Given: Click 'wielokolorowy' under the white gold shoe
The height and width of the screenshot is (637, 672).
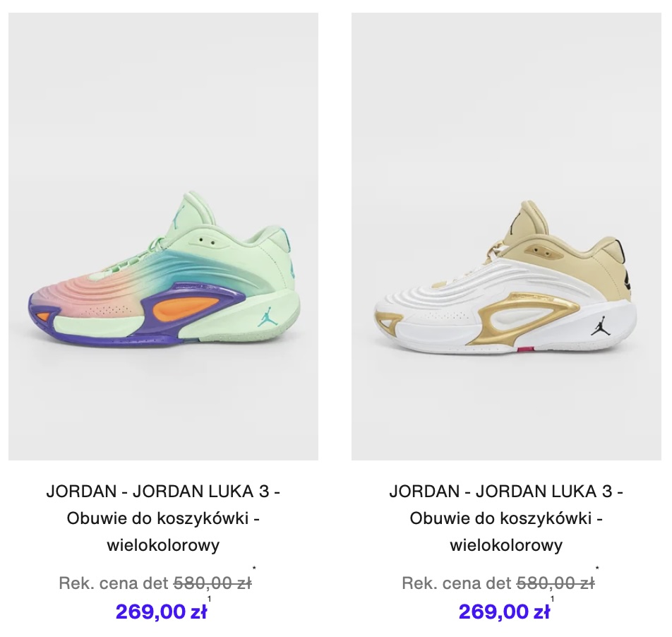Looking at the screenshot, I should pyautogui.click(x=506, y=545).
